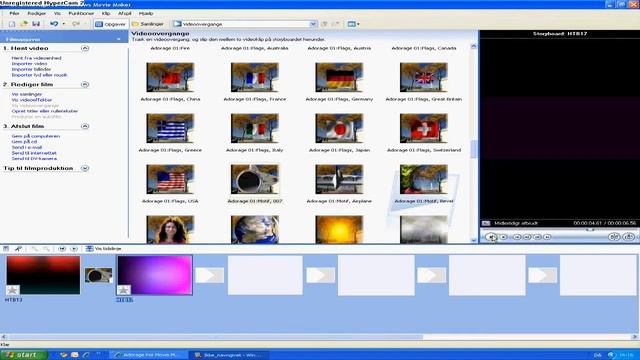640x360 pixels.
Task: Click the 'Hent fra videoenhed' link
Action: tap(36, 58)
